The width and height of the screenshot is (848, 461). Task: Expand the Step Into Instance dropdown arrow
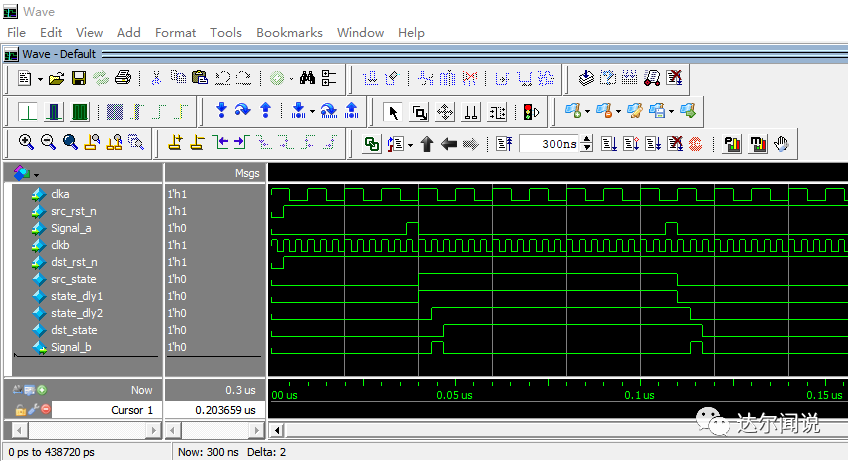(312, 112)
